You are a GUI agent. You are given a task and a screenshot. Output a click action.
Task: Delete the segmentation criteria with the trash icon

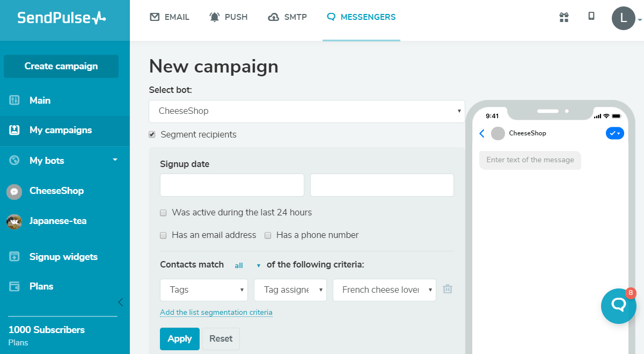447,289
